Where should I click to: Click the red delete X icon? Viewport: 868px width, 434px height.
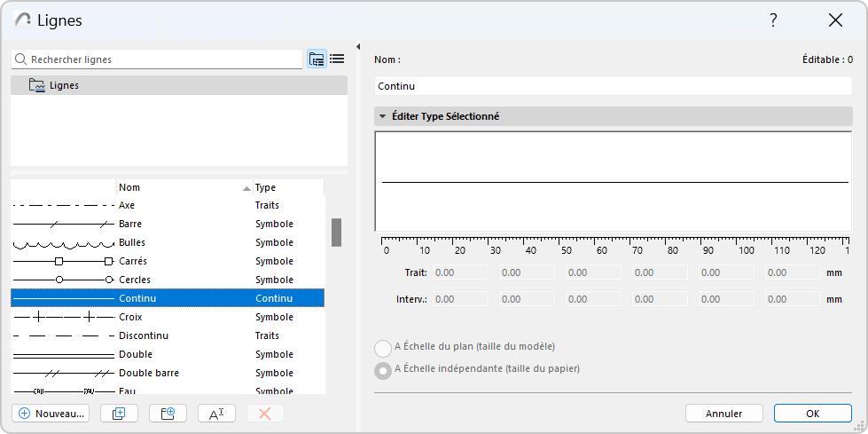265,413
